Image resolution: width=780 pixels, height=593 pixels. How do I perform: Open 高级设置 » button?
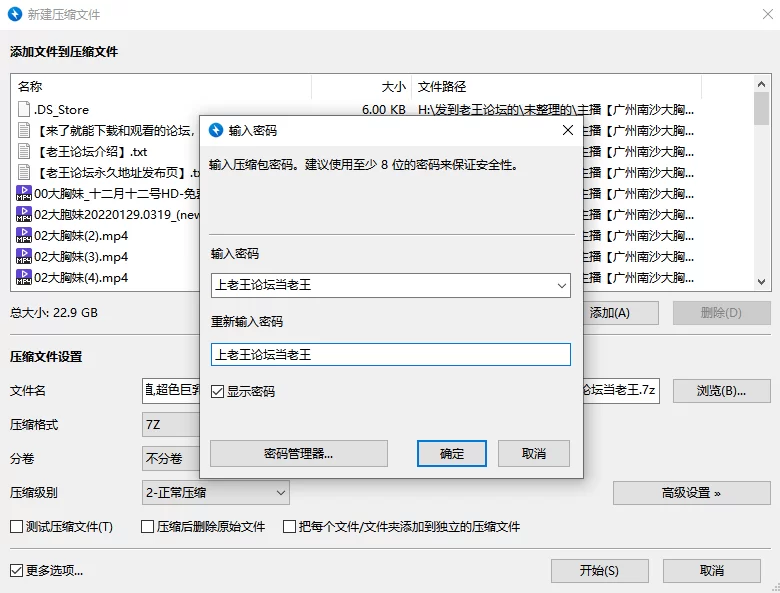(x=691, y=493)
